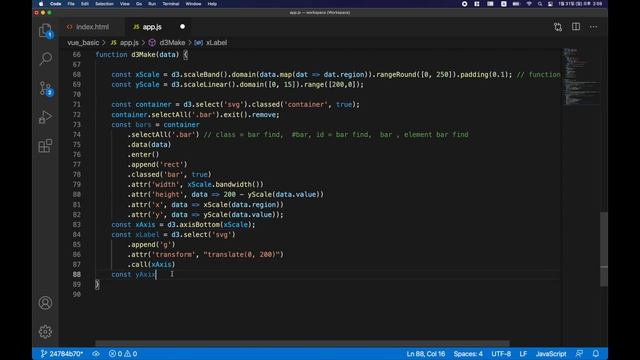Click 'd3.axisBottom(xScale)' on line 83
The width and height of the screenshot is (640, 360).
[210, 224]
